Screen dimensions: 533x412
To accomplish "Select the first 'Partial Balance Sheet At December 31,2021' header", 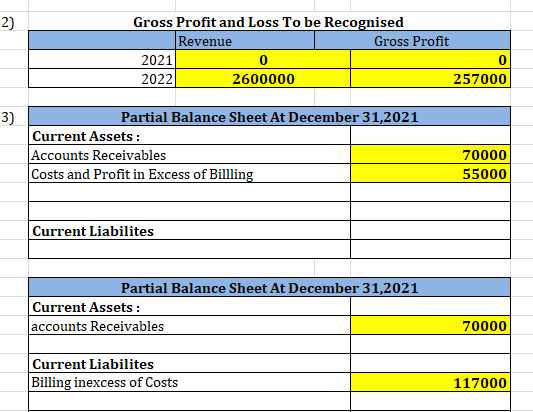I will (x=270, y=117).
